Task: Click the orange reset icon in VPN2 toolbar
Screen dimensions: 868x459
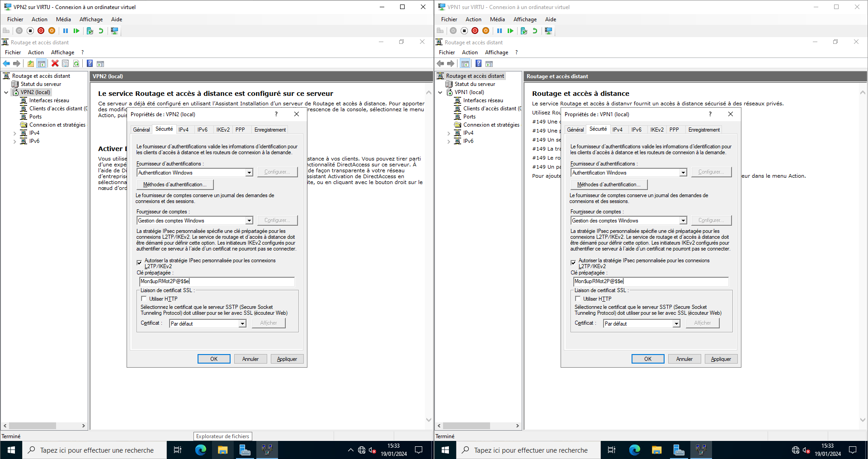Action: click(x=52, y=31)
